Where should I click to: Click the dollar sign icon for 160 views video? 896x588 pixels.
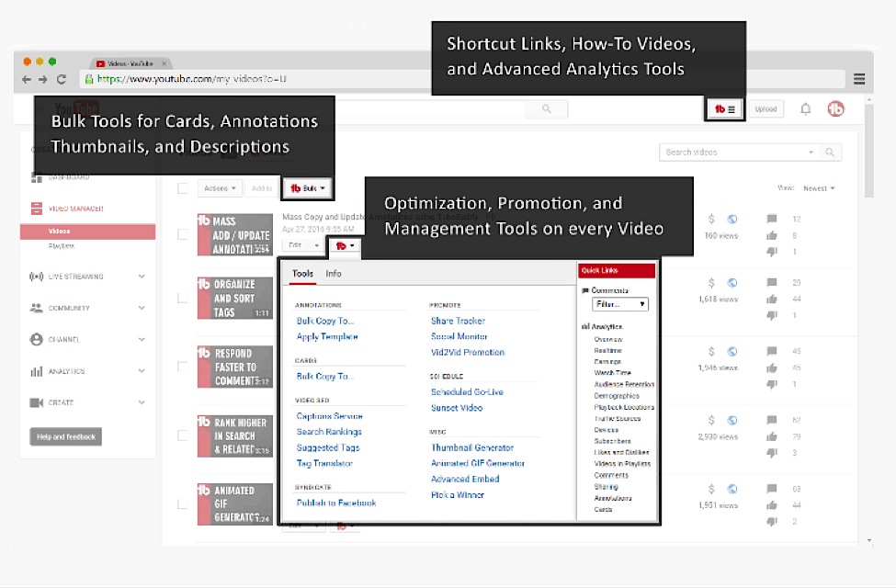tap(711, 219)
